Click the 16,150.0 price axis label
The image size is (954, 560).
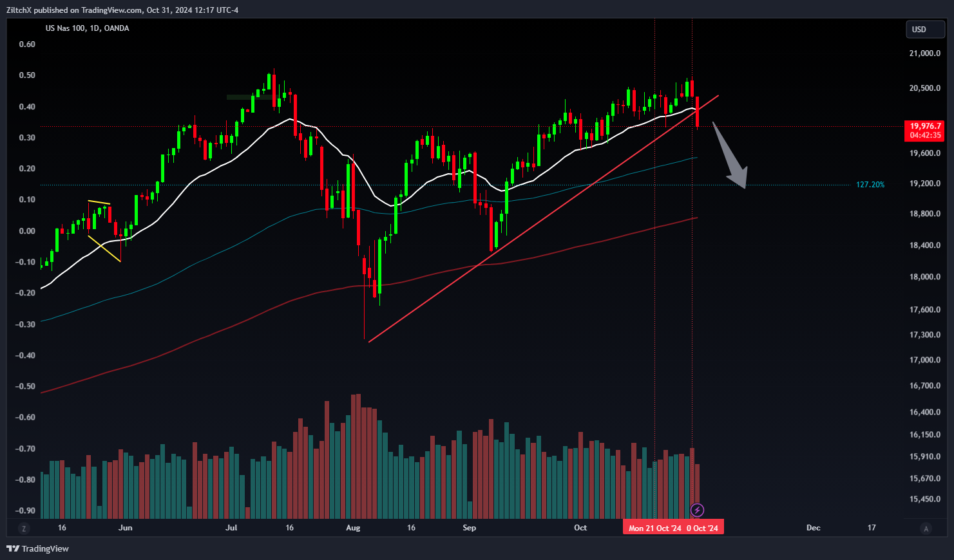pyautogui.click(x=924, y=434)
